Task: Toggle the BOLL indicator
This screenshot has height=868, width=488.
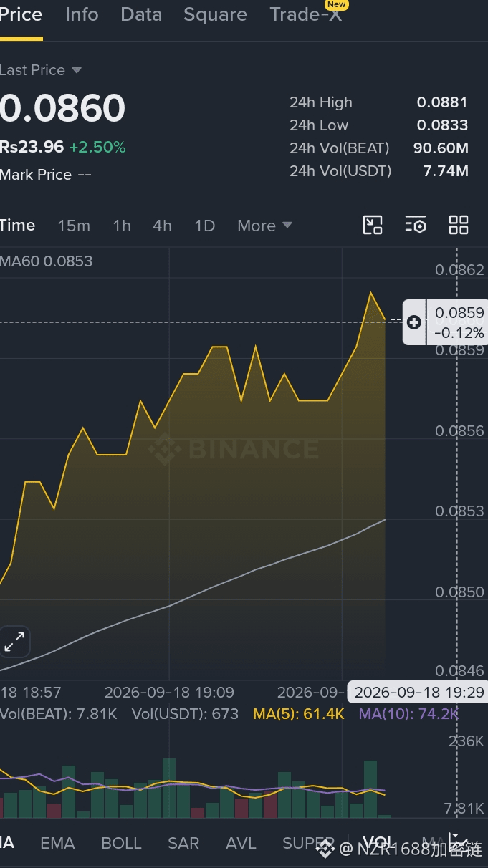Action: click(121, 844)
